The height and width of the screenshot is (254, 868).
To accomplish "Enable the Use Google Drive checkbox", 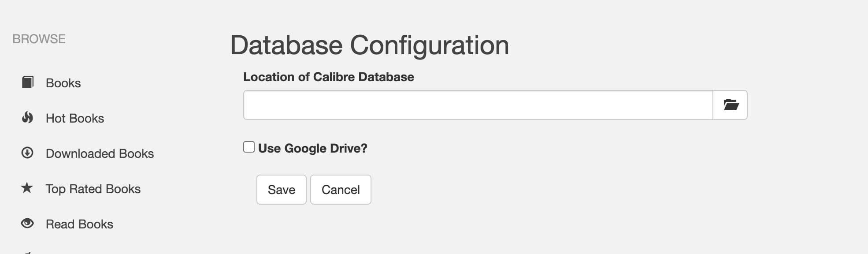I will [x=249, y=147].
